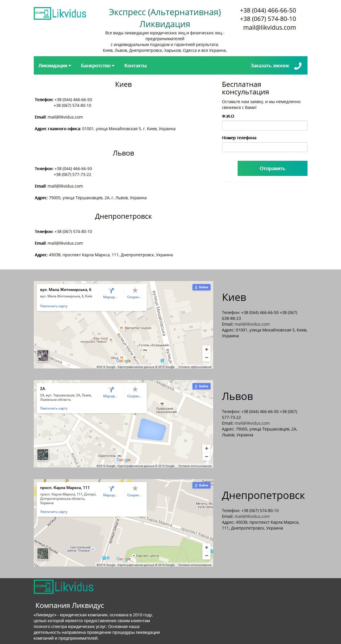Click the Заказать звонок link
The width and height of the screenshot is (341, 644).
[x=270, y=66]
